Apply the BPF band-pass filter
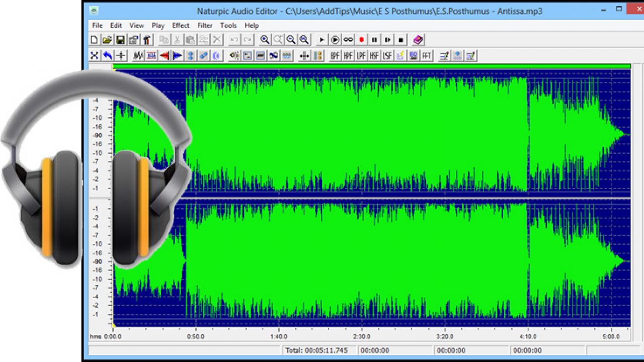Image resolution: width=644 pixels, height=362 pixels. coord(335,56)
